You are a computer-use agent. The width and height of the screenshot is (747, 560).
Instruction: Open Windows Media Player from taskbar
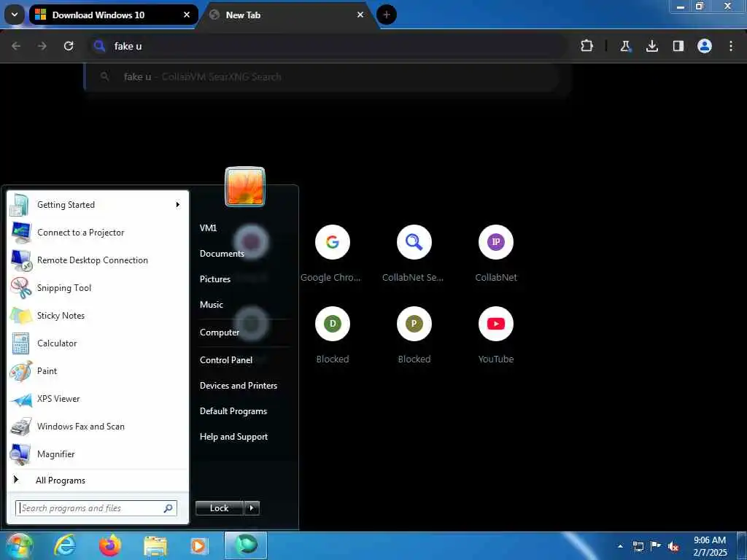coord(200,545)
